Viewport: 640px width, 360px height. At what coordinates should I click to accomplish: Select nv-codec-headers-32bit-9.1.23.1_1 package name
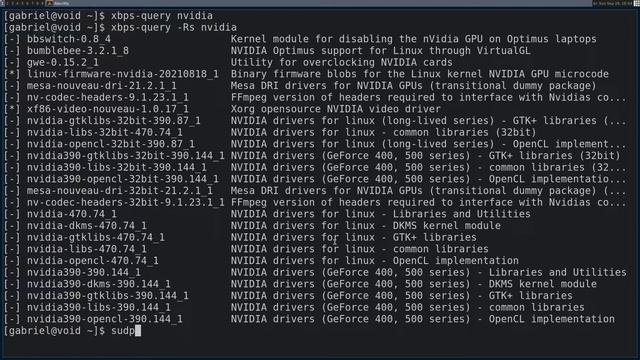[126, 202]
